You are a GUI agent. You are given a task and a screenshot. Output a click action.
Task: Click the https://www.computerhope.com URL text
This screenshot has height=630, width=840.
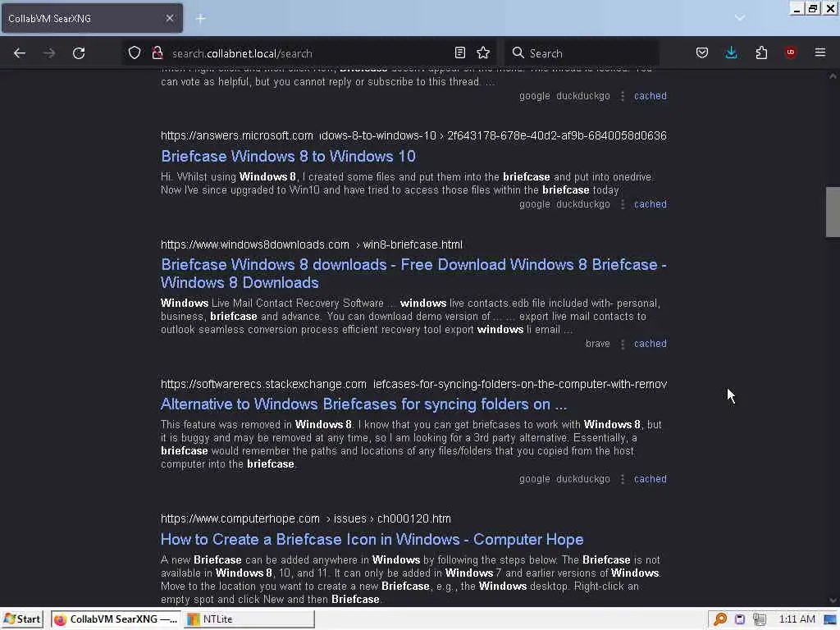[x=240, y=518]
